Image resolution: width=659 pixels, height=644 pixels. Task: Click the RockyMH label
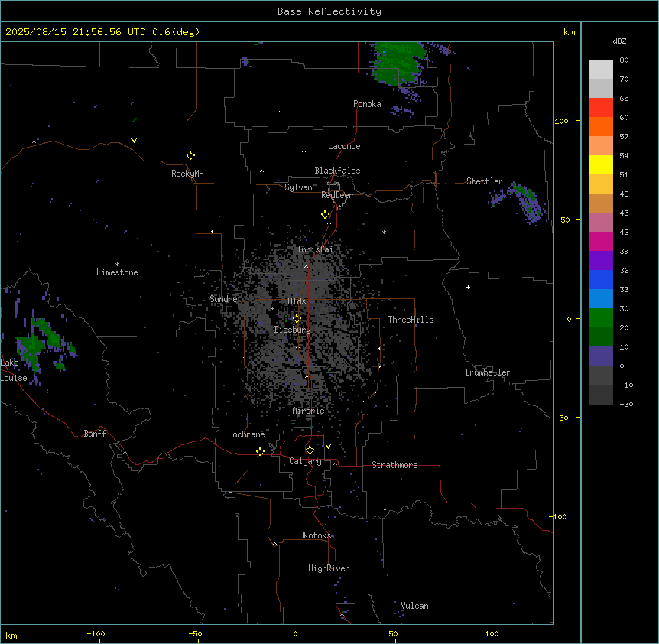pyautogui.click(x=187, y=174)
